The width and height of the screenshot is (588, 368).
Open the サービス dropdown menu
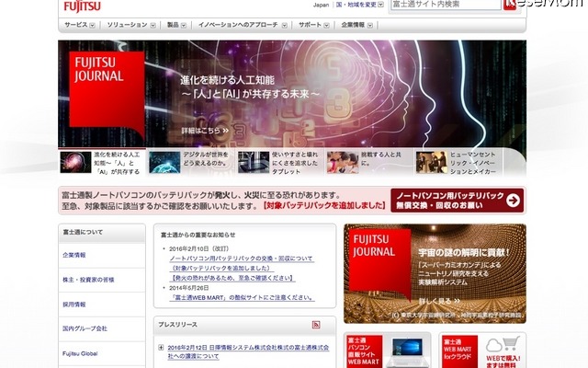(80, 25)
